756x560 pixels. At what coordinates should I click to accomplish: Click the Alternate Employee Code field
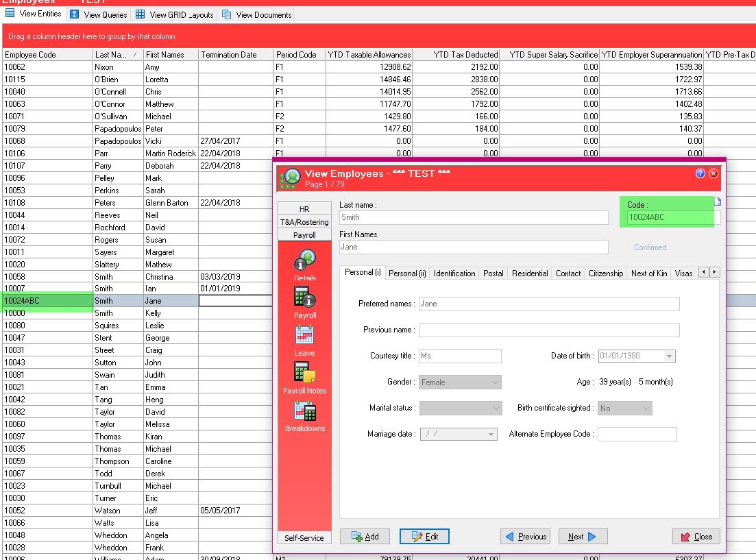[x=637, y=434]
